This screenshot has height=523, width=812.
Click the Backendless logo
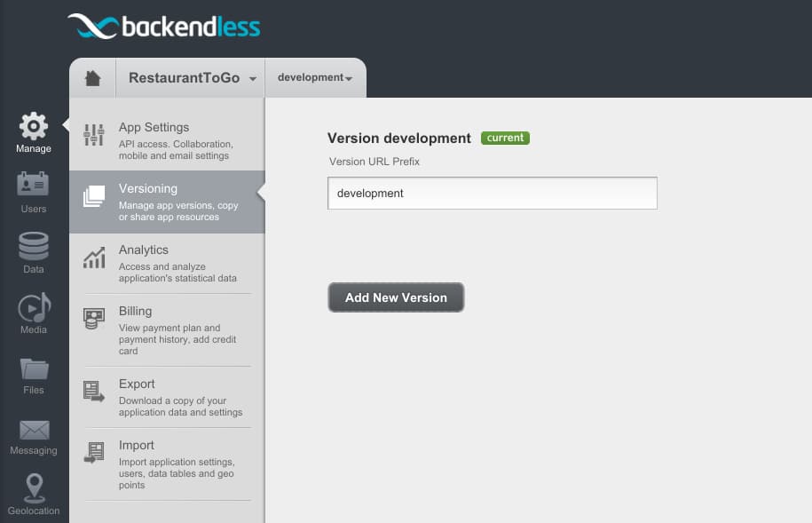tap(163, 27)
